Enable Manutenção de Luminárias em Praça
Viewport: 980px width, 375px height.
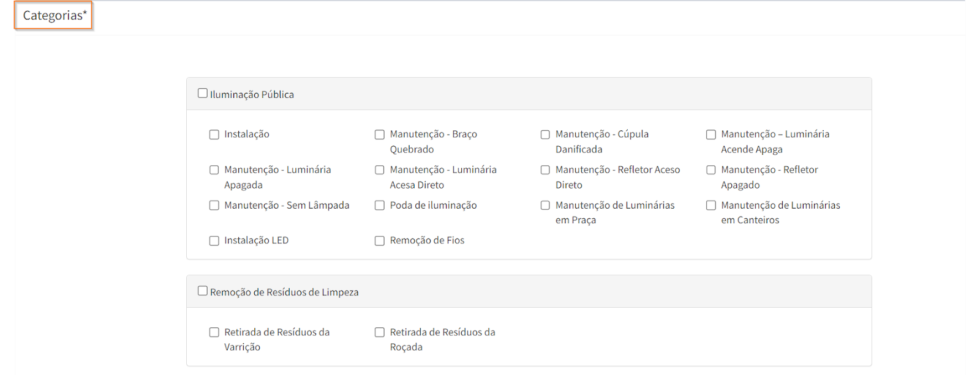[545, 206]
